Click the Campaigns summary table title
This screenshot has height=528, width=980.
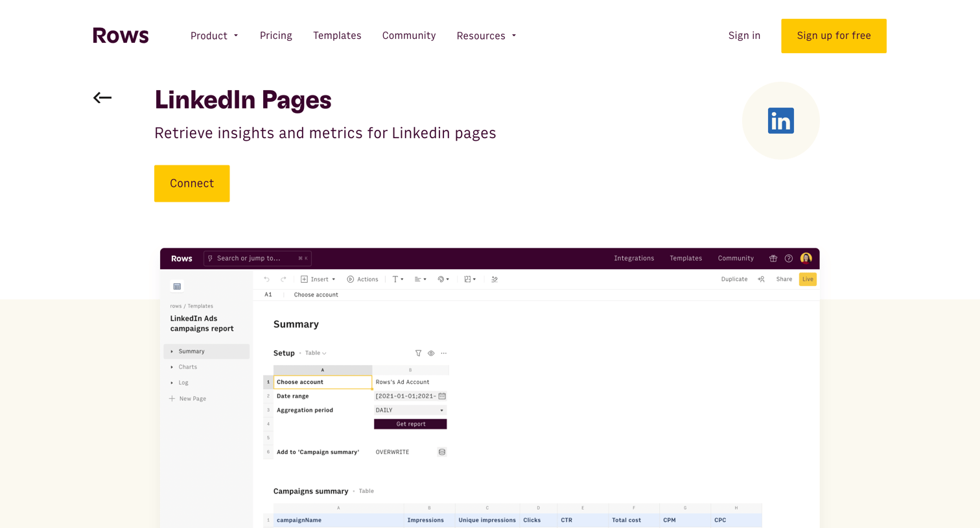click(x=310, y=491)
